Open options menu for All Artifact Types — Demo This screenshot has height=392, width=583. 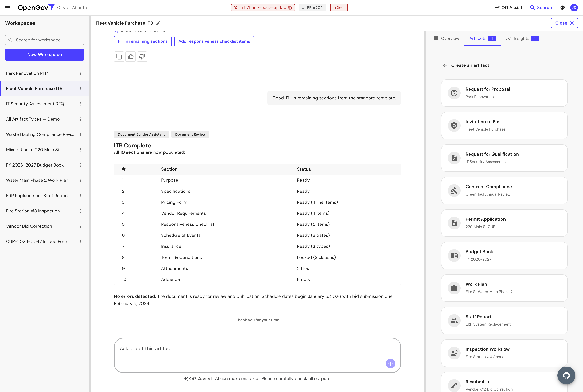click(80, 119)
